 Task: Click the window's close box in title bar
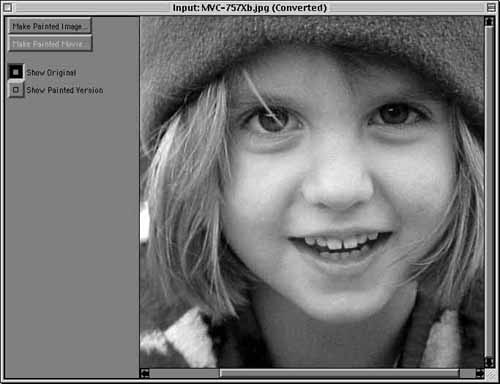7,7
